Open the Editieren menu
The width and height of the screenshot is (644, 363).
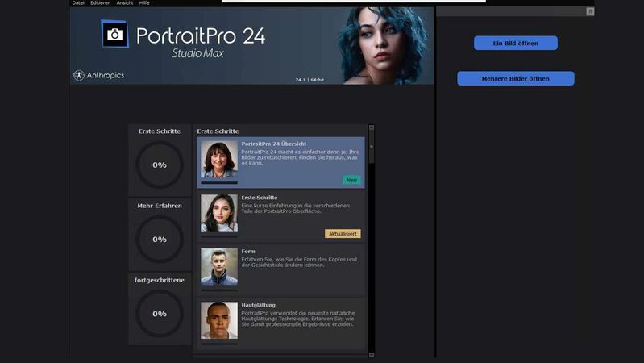(x=100, y=3)
